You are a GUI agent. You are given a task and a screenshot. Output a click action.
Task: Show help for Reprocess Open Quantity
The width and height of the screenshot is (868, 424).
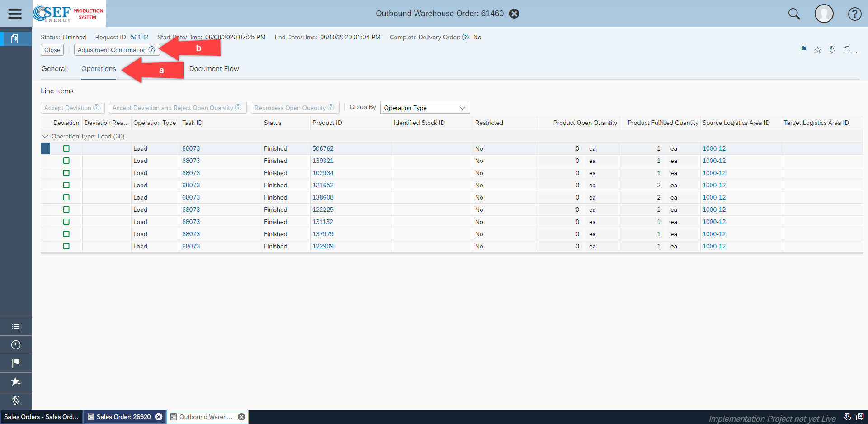click(331, 108)
